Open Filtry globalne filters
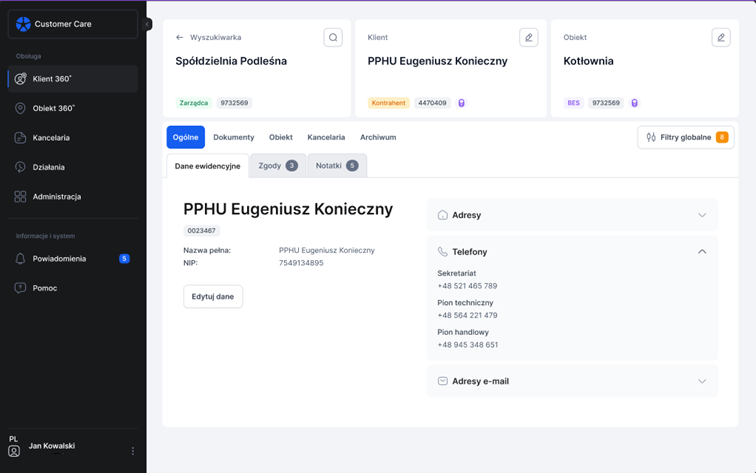The height and width of the screenshot is (473, 756). (x=686, y=137)
